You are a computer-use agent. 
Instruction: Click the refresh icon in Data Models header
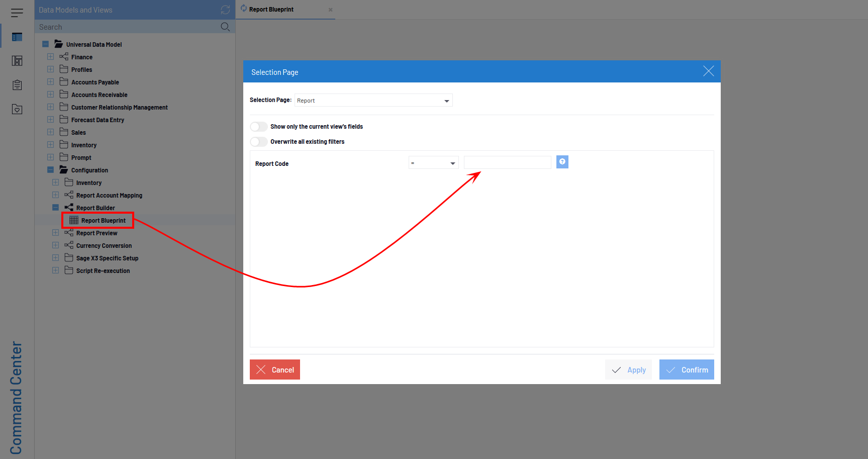pyautogui.click(x=225, y=10)
